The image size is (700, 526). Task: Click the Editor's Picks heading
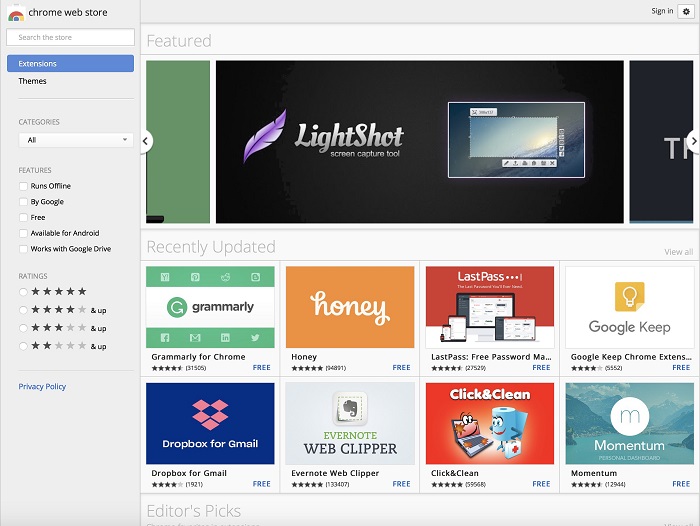(194, 510)
